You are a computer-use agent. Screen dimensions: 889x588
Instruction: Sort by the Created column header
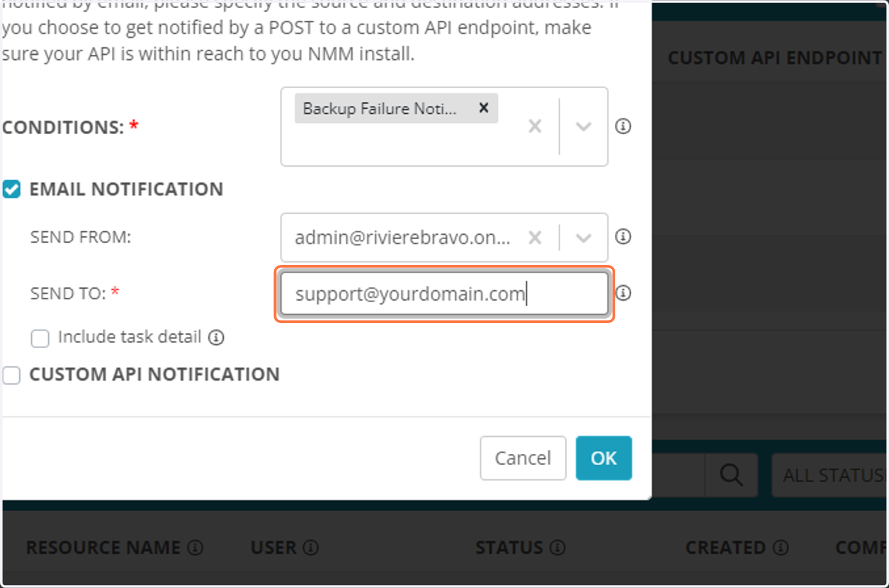click(x=725, y=547)
